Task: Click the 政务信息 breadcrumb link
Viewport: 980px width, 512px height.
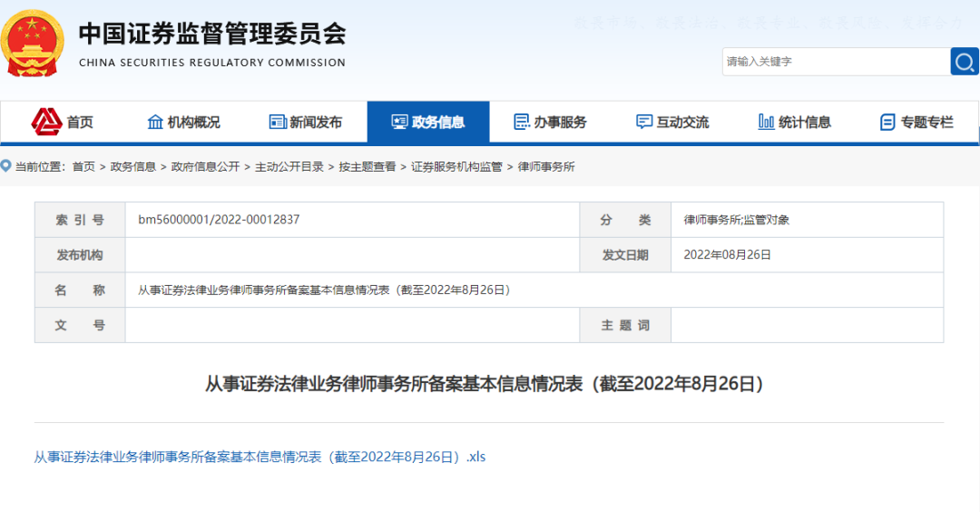Action: 133,167
